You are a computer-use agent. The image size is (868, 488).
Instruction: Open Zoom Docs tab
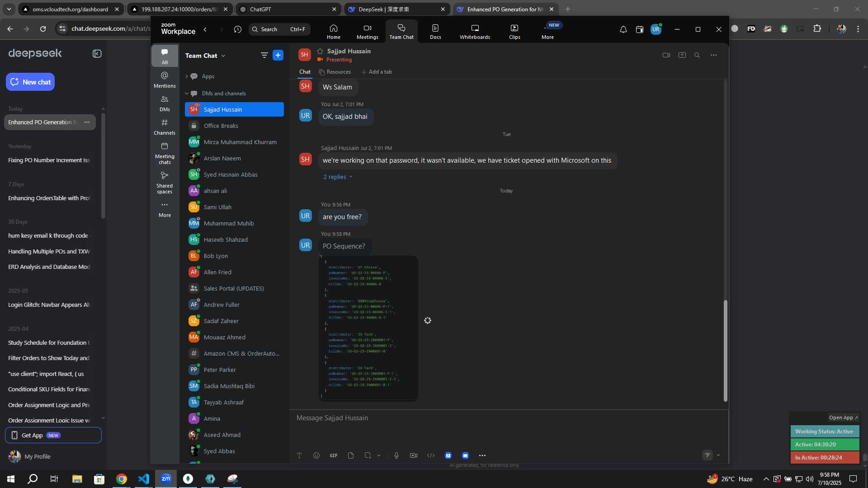[435, 32]
